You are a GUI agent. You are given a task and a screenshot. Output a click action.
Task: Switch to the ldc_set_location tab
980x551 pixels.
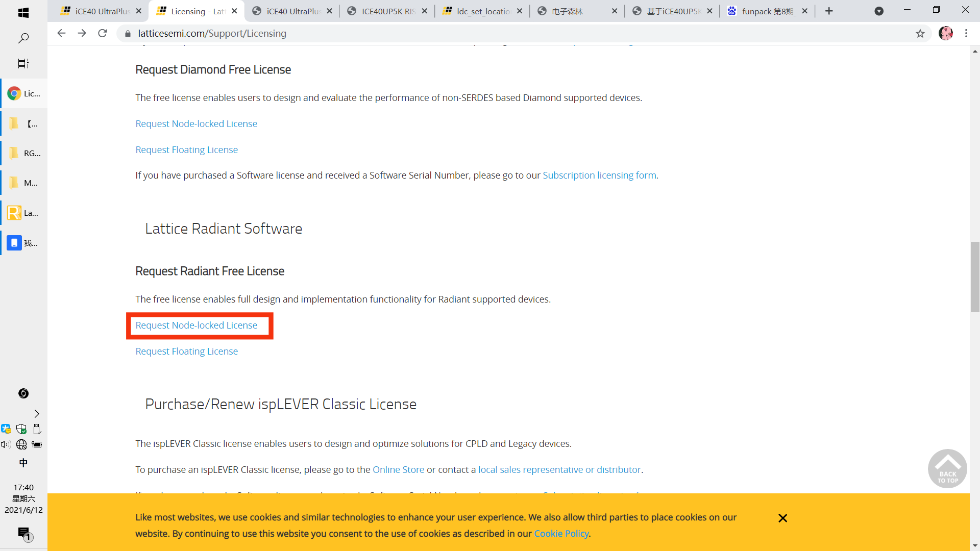482,11
